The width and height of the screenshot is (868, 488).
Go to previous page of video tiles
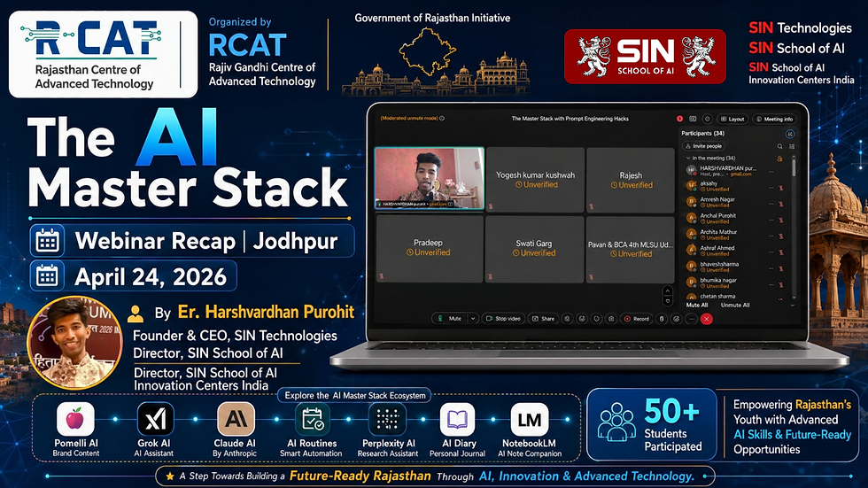click(x=668, y=291)
